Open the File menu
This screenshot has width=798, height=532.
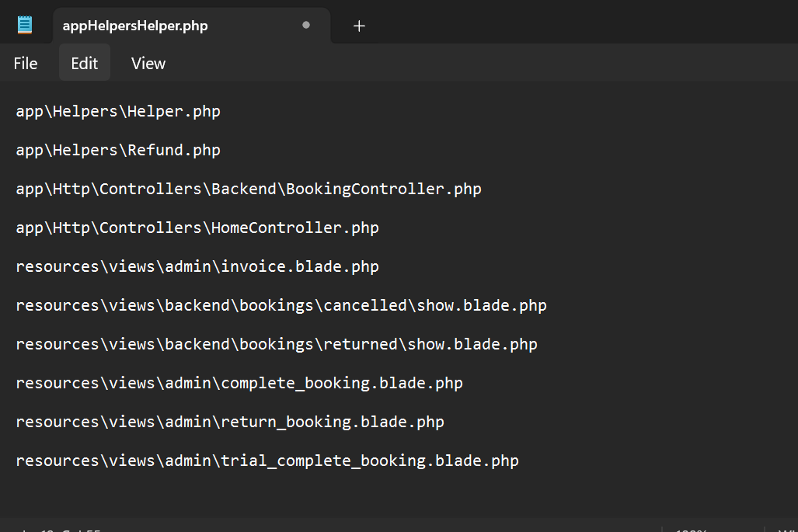pyautogui.click(x=26, y=63)
